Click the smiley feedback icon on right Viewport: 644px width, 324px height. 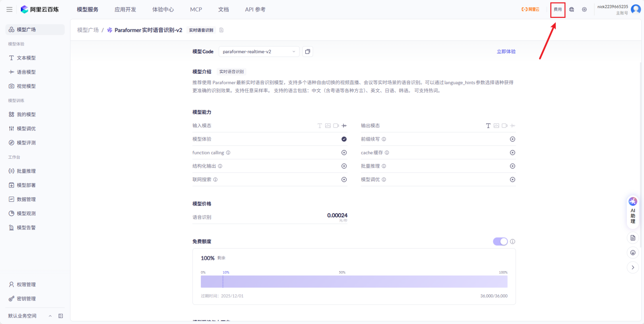pyautogui.click(x=633, y=253)
